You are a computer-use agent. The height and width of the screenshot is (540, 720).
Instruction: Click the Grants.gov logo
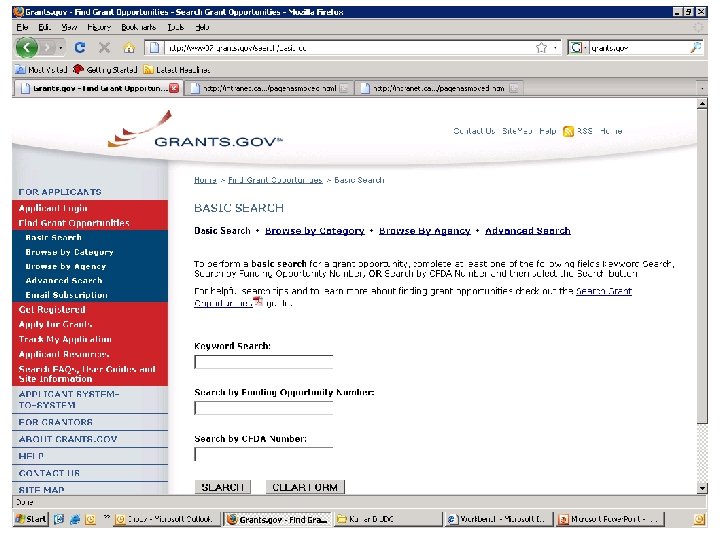point(195,130)
